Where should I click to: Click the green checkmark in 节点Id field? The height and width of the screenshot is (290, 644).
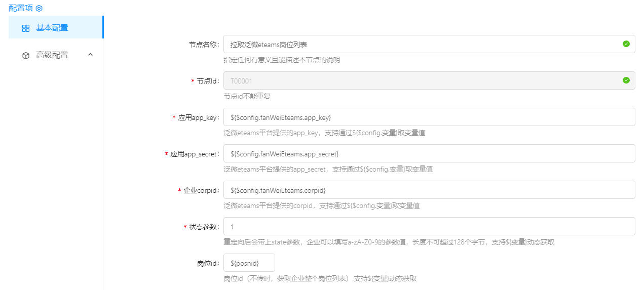[626, 80]
